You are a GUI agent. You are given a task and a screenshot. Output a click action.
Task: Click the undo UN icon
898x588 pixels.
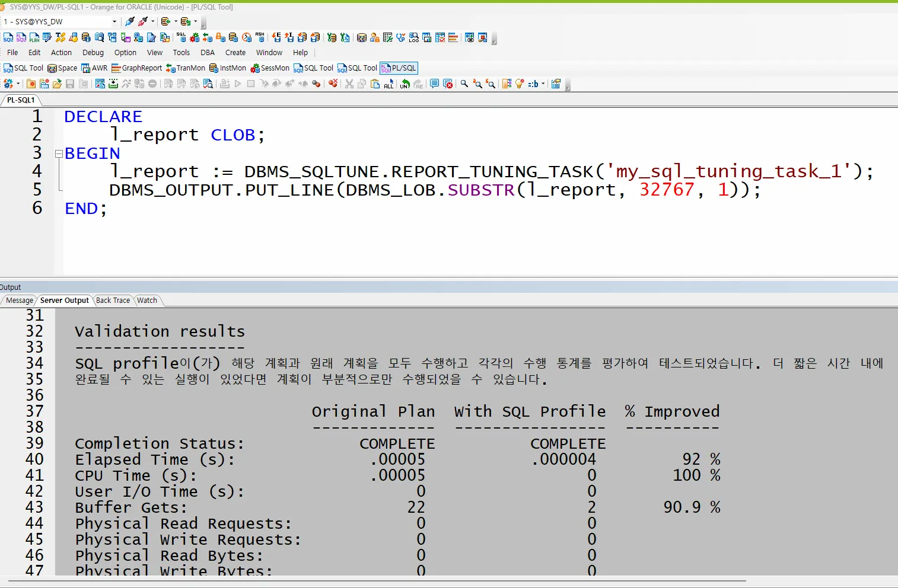tap(405, 84)
